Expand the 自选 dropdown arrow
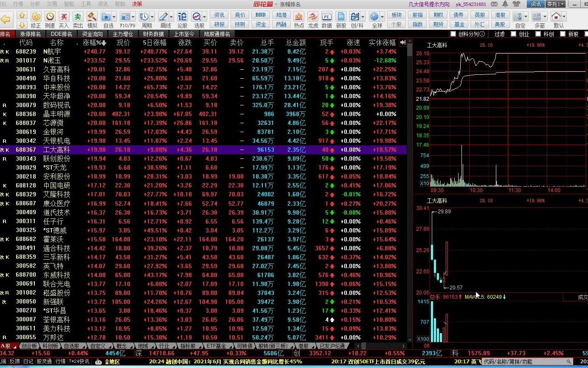The height and width of the screenshot is (368, 588). click(x=114, y=17)
